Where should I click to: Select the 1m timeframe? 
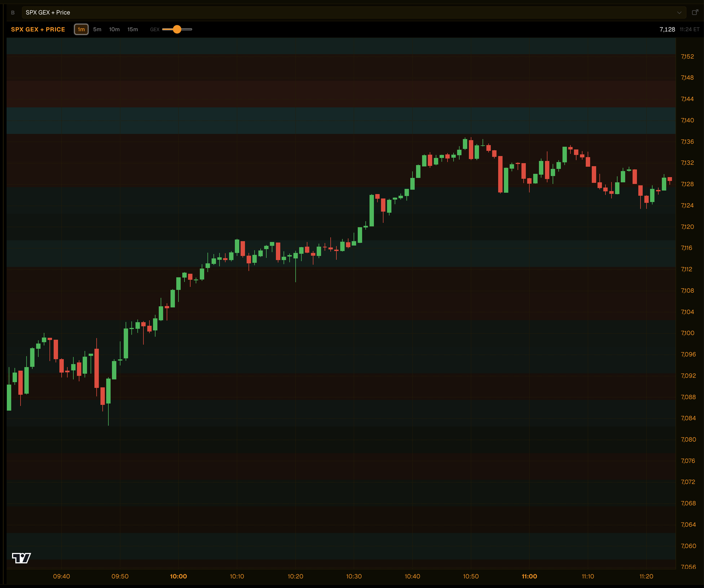pos(81,30)
